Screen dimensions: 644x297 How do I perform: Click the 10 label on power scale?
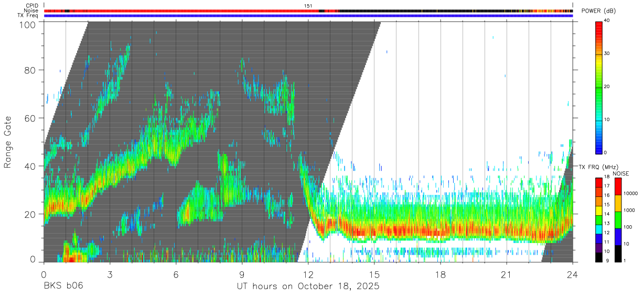point(607,119)
